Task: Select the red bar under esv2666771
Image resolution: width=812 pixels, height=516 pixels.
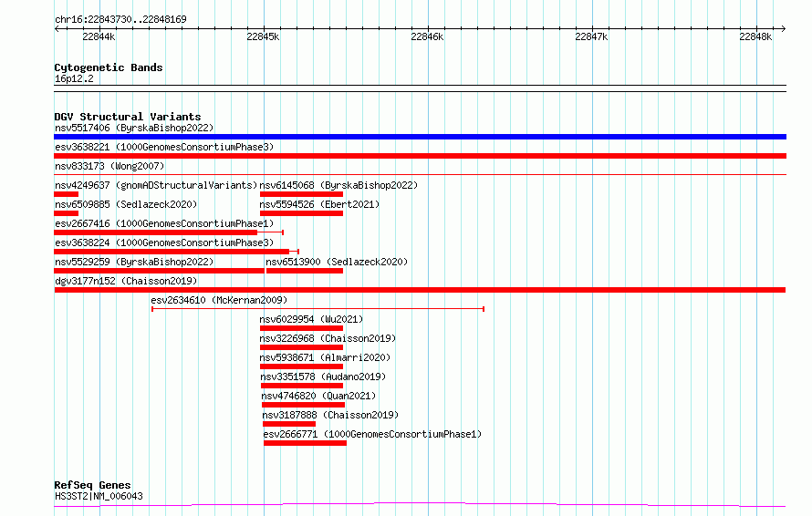Action: tap(305, 443)
